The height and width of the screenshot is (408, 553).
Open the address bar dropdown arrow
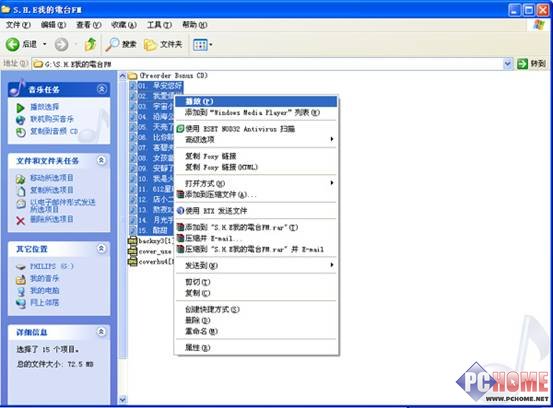pos(508,64)
